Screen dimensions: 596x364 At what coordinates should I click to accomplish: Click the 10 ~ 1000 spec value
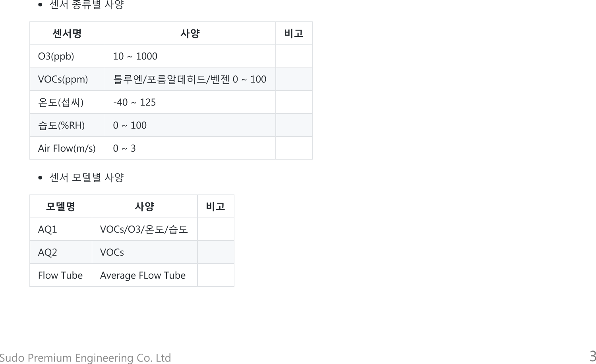pos(135,56)
